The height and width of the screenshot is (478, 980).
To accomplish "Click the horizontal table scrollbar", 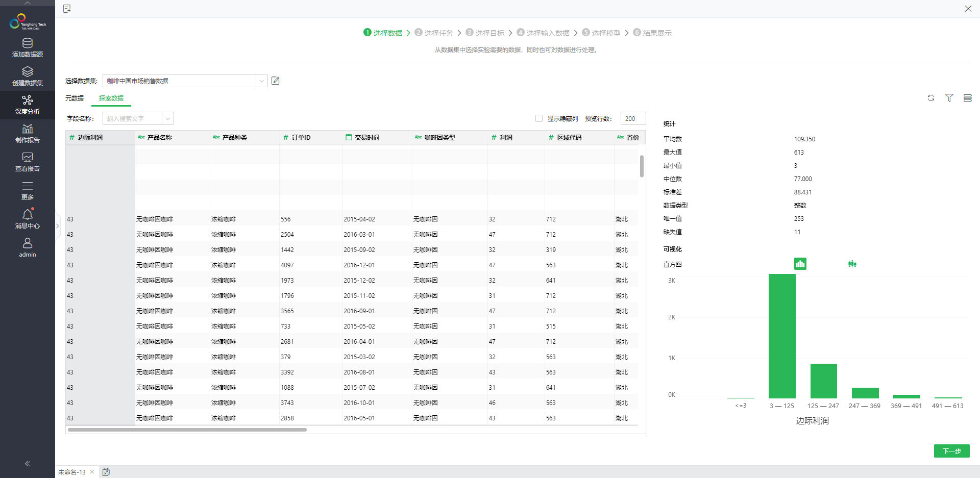I will (x=187, y=430).
